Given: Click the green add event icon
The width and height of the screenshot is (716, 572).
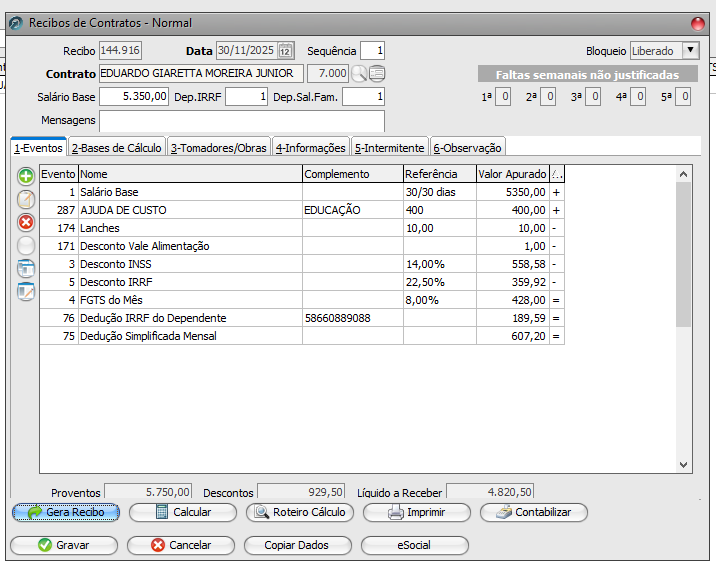Looking at the screenshot, I should click(x=26, y=176).
